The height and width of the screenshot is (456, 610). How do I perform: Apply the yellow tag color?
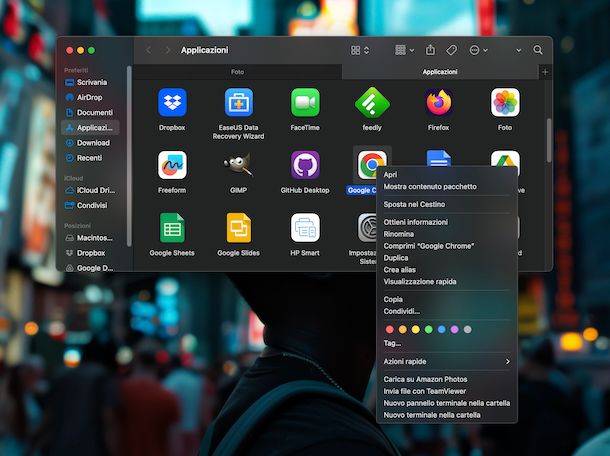415,330
